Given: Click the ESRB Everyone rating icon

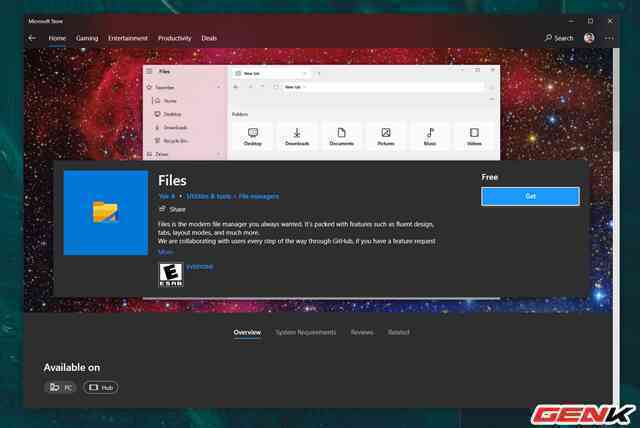Looking at the screenshot, I should [x=171, y=275].
